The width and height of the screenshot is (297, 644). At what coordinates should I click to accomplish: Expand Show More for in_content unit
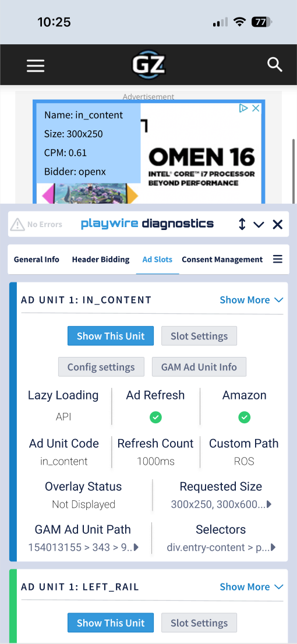(252, 300)
